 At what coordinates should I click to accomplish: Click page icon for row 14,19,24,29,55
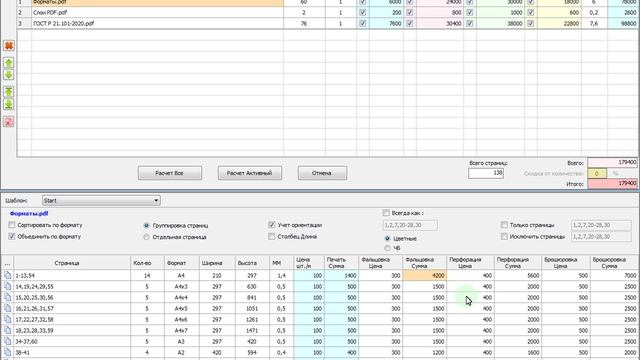[7, 287]
